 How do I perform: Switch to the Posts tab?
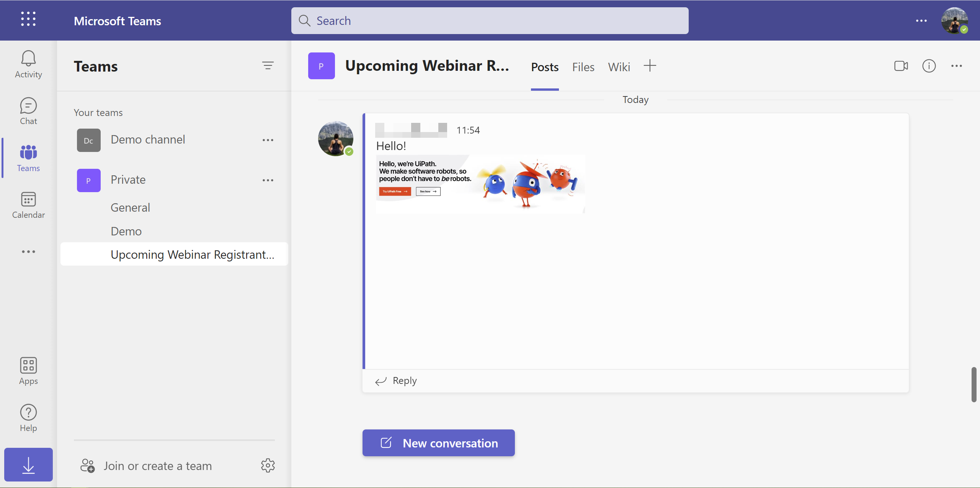tap(545, 67)
